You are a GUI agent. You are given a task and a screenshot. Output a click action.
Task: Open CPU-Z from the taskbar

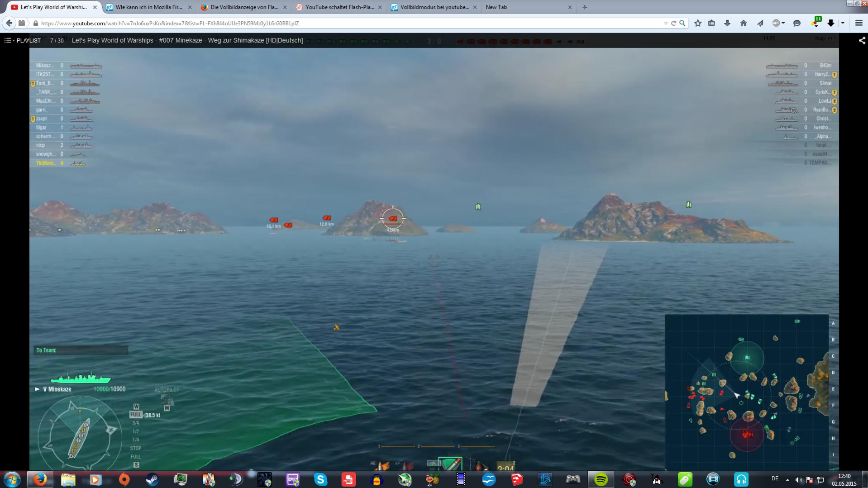[x=292, y=479]
